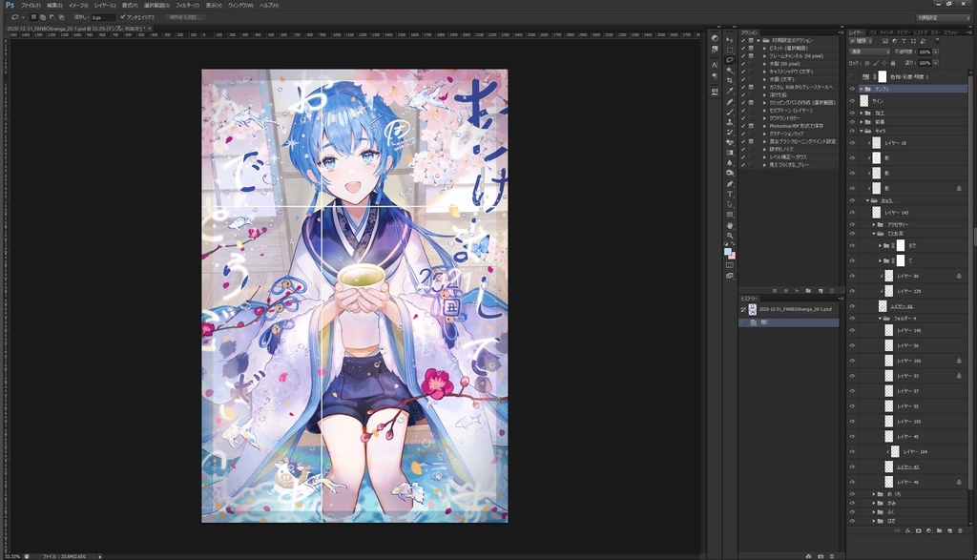This screenshot has width=977, height=560.
Task: Click the 境界線を調整 button
Action: pos(184,17)
